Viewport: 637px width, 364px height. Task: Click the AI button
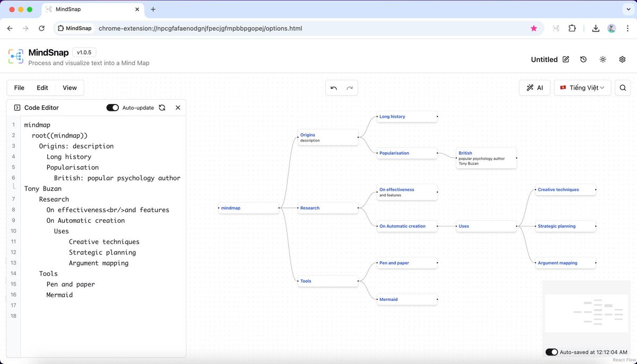(x=535, y=88)
